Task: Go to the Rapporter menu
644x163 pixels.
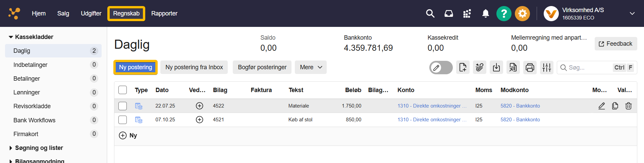Action: coord(164,13)
